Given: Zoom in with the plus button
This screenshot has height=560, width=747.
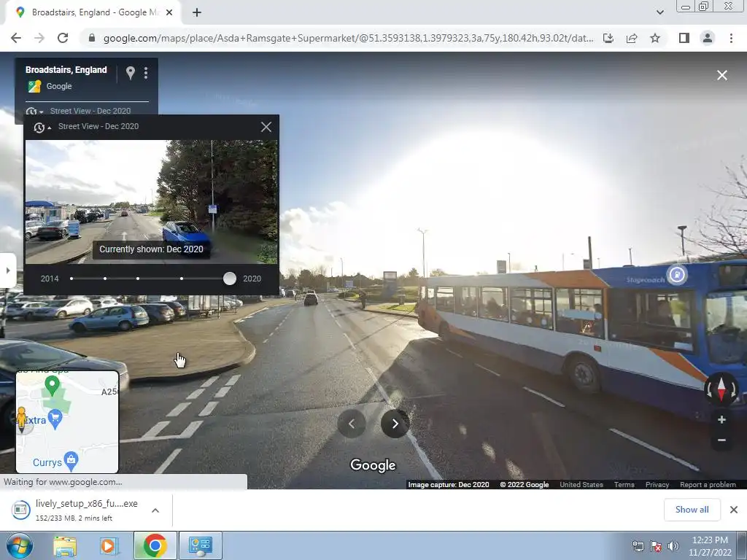Looking at the screenshot, I should 721,420.
